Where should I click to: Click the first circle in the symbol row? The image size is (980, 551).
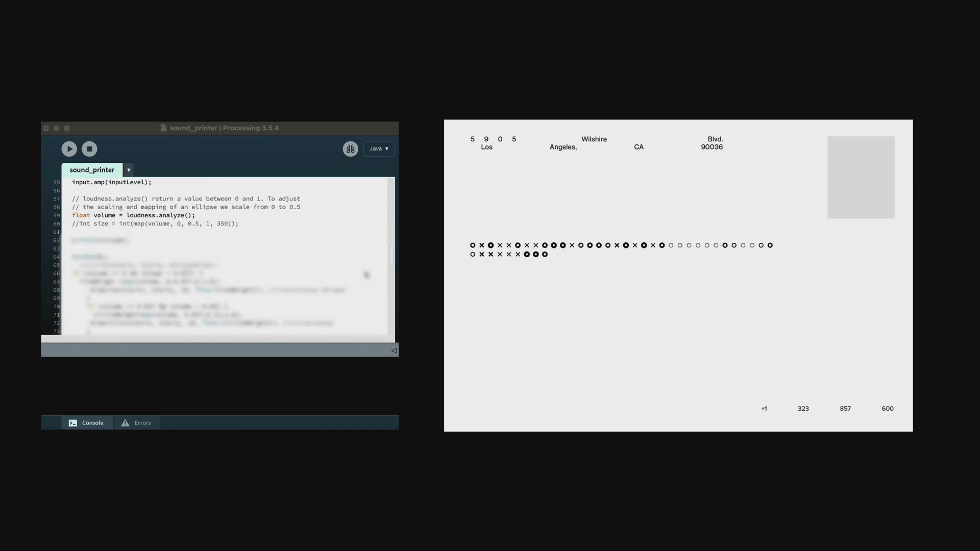click(x=473, y=245)
